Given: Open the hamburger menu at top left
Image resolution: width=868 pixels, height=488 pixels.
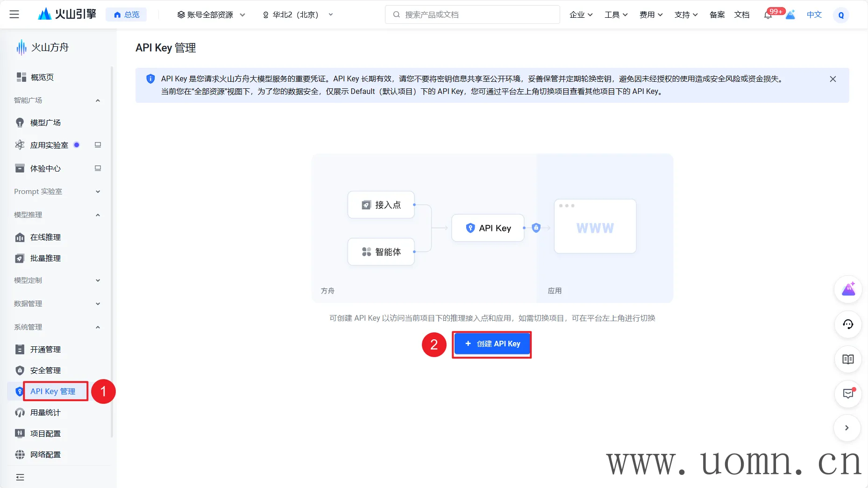Looking at the screenshot, I should point(14,14).
